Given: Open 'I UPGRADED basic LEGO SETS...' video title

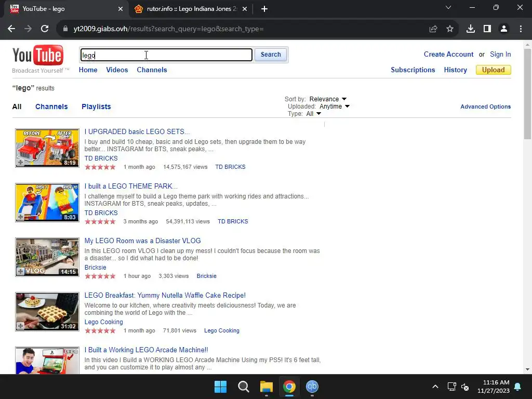Looking at the screenshot, I should [137, 131].
